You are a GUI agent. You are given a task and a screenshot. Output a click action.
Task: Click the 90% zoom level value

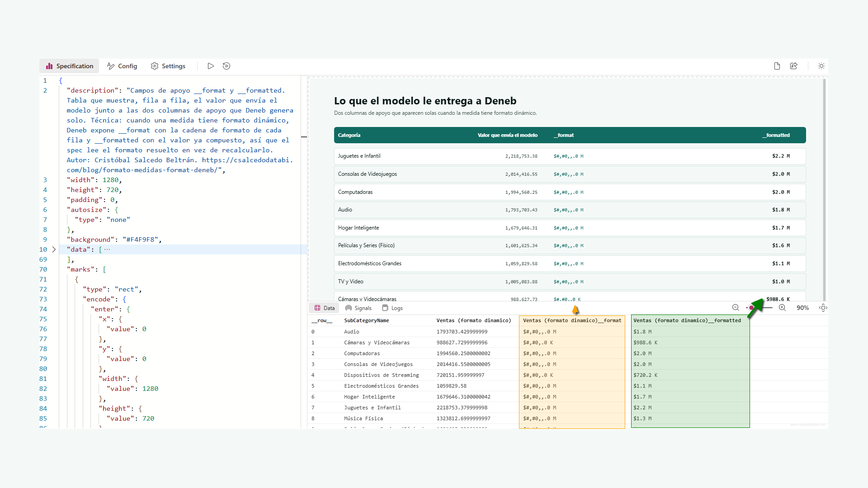[803, 308]
